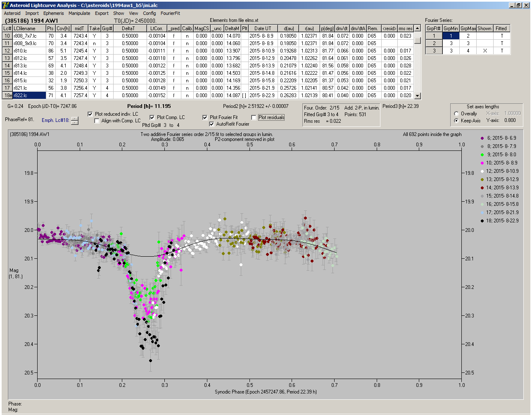Select row 13 header in lightcurve table
The height and width of the screenshot is (415, 532).
(7, 58)
